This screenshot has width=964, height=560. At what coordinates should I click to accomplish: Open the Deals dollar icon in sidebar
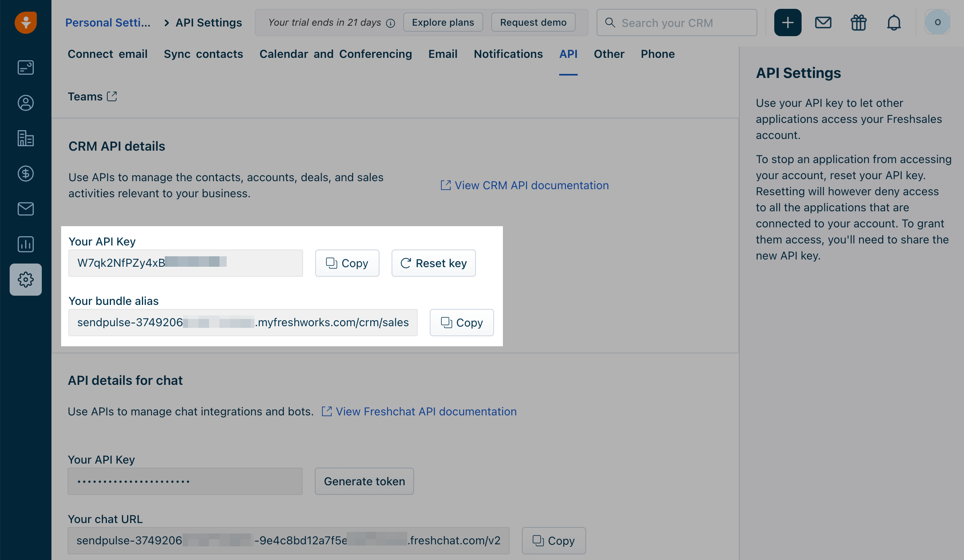coord(26,174)
